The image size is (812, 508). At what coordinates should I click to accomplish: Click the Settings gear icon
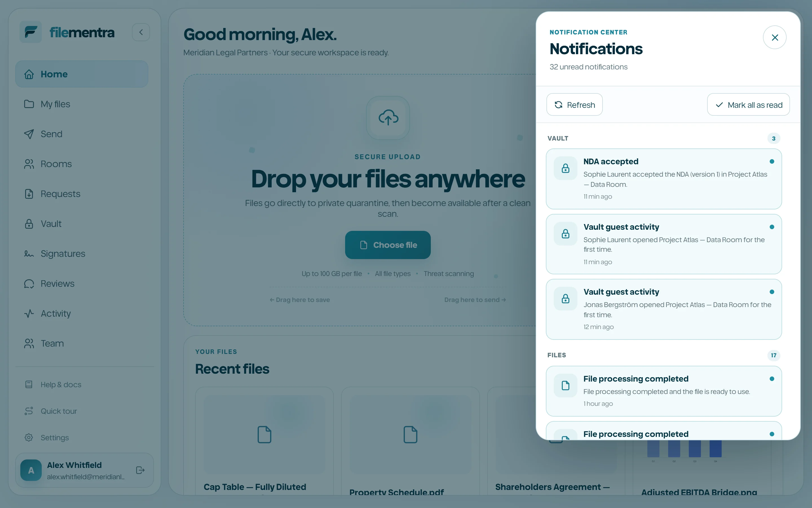pos(29,437)
